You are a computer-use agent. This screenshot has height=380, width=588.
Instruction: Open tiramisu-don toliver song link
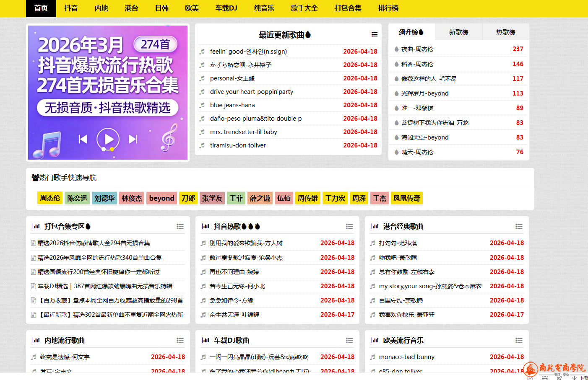[x=238, y=145]
